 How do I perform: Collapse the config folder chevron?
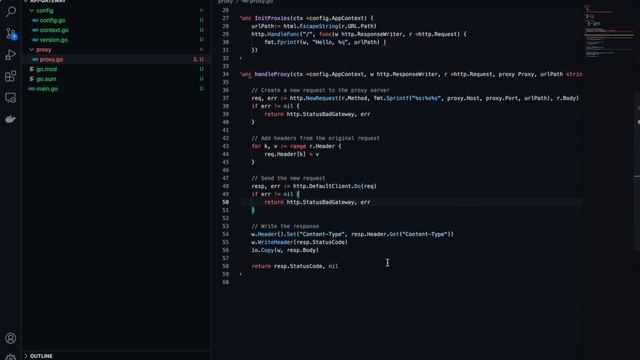[31, 10]
